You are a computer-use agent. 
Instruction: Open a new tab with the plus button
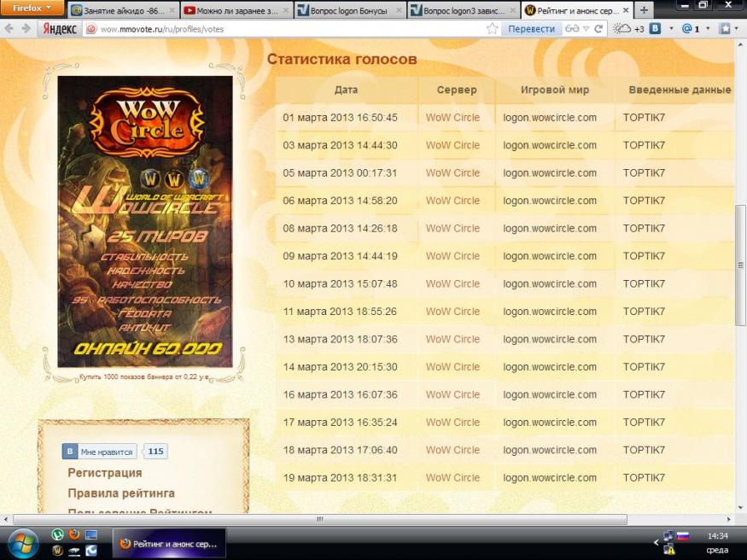643,10
